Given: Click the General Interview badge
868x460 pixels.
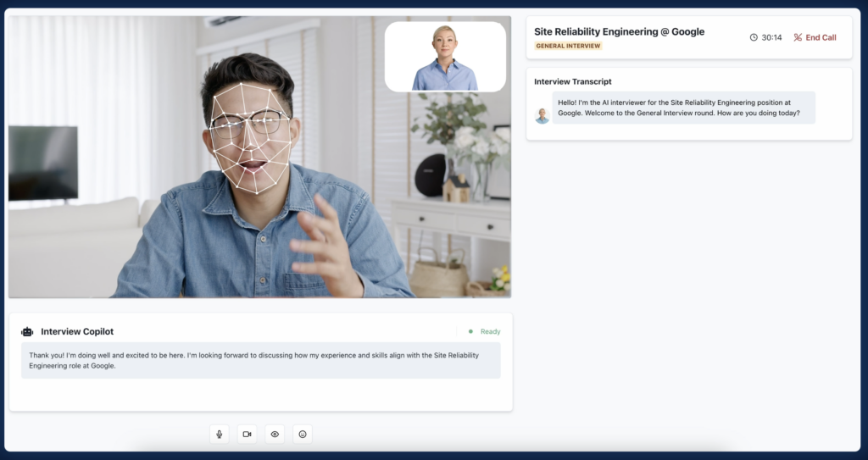Looking at the screenshot, I should click(568, 46).
